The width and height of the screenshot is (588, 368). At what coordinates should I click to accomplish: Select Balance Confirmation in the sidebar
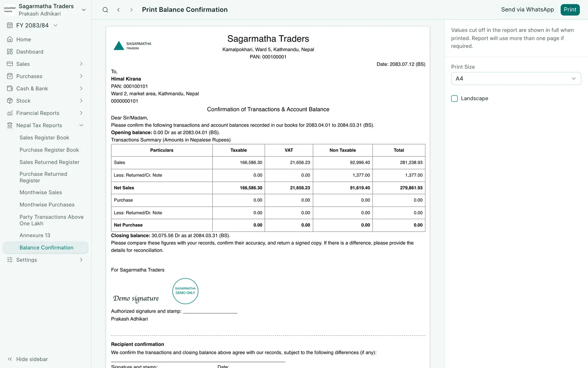coord(46,248)
